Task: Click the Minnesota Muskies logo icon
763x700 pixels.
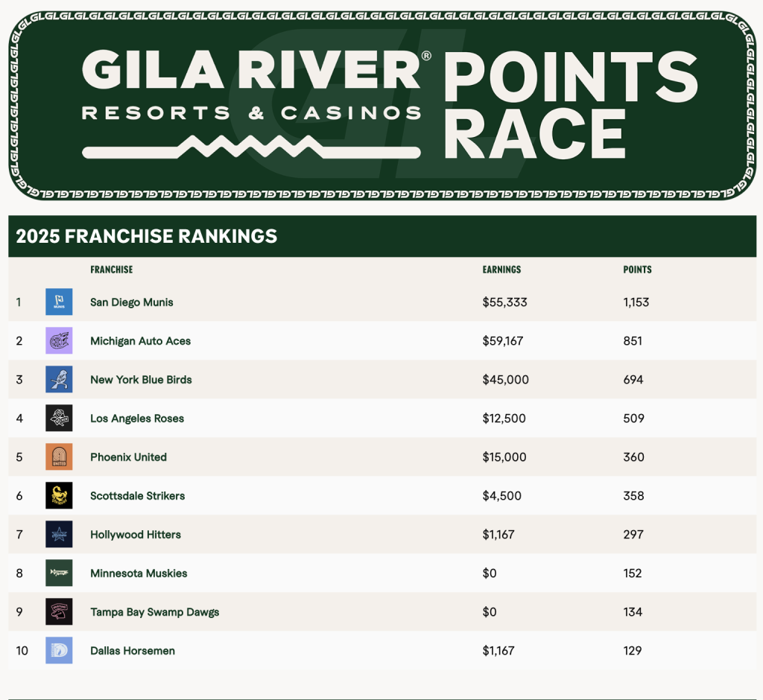Action: 59,573
